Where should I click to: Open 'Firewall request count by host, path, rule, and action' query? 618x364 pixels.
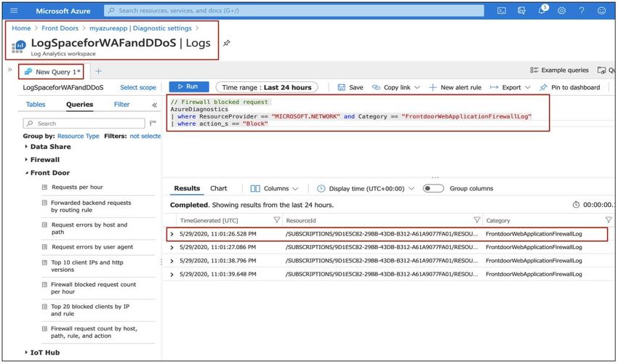pyautogui.click(x=94, y=332)
